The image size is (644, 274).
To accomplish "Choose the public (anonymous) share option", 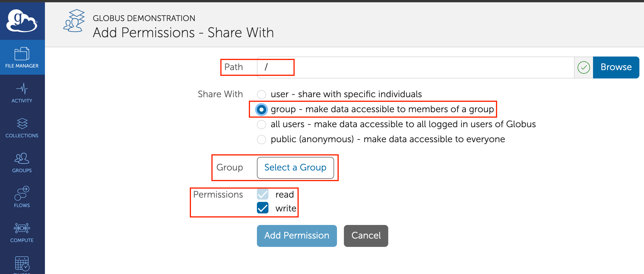I will click(262, 140).
